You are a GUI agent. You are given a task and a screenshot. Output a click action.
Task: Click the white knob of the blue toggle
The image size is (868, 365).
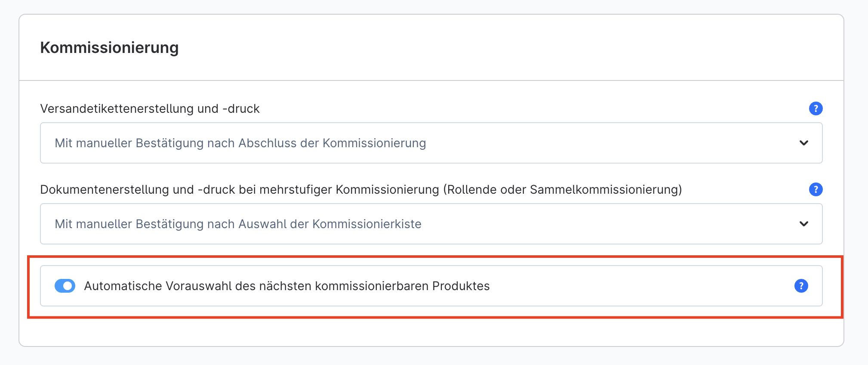68,286
